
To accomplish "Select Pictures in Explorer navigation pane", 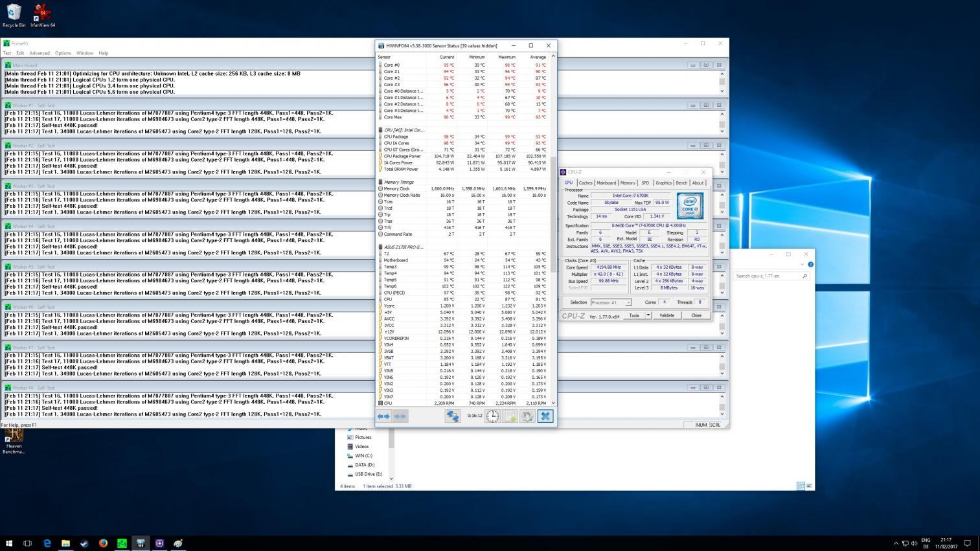I will coord(363,437).
